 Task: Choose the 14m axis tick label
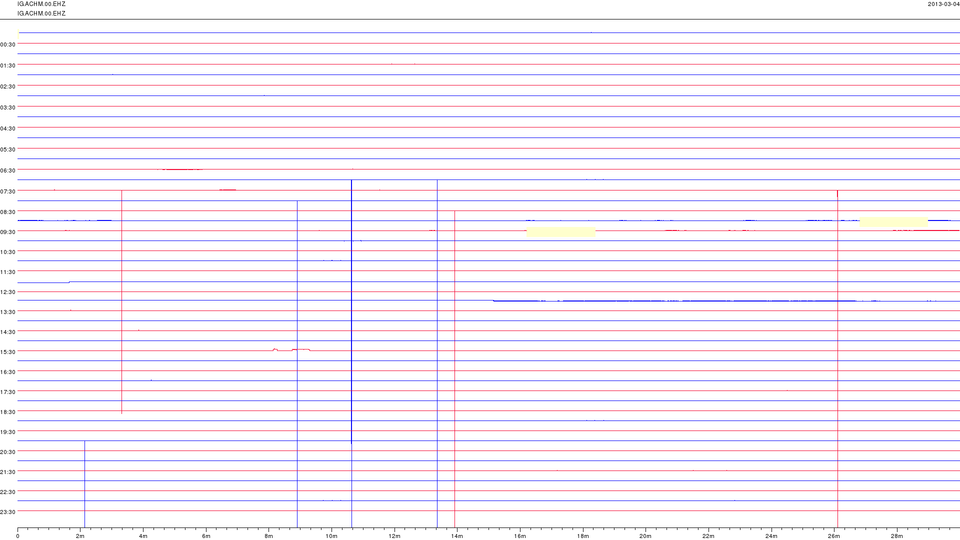457,536
